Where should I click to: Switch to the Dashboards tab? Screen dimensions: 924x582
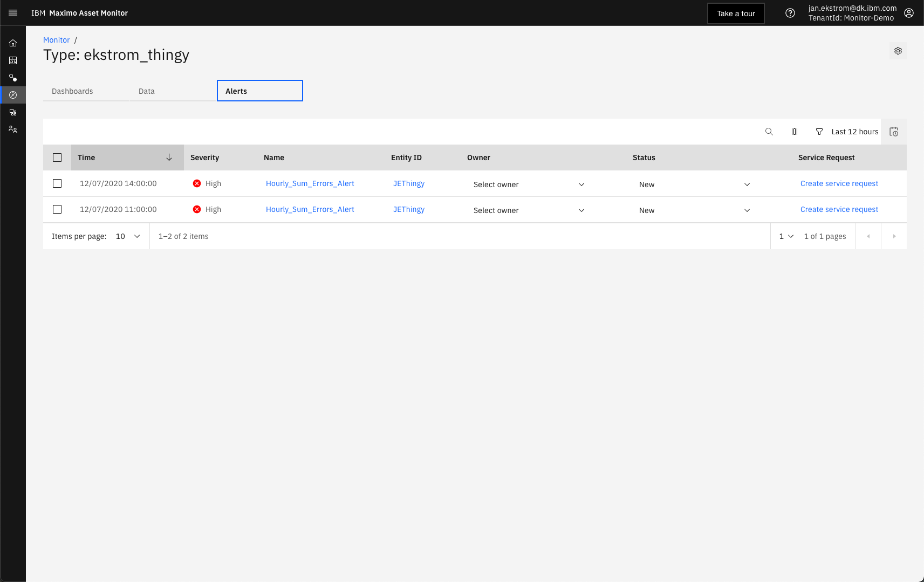86,91
